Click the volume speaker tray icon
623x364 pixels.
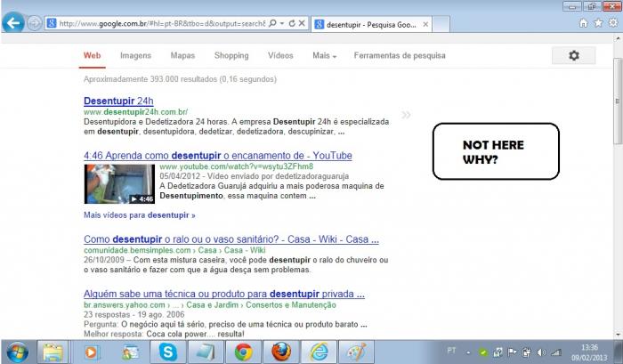[x=541, y=352]
